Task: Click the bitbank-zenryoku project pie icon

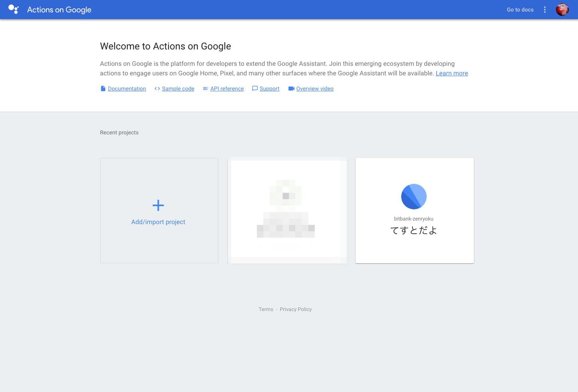Action: 414,197
